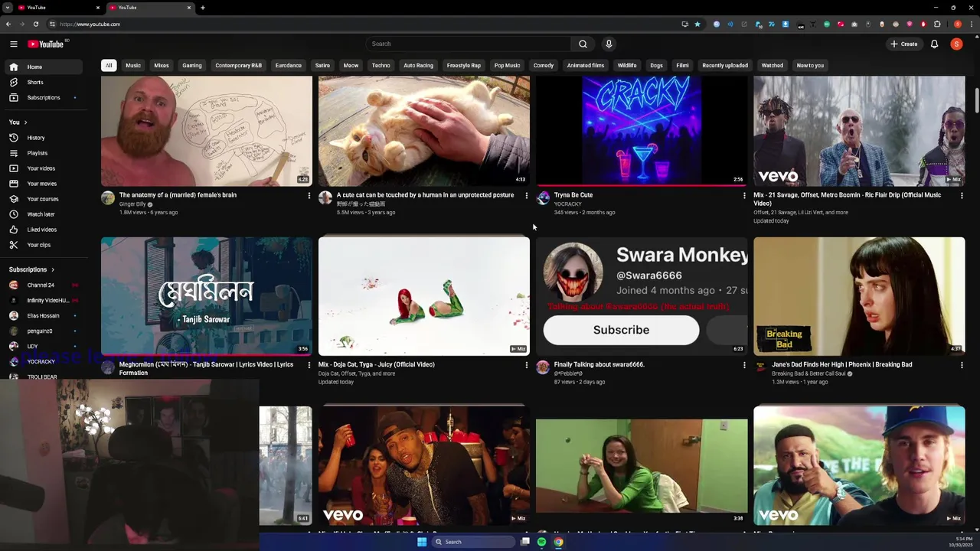Open Playlists from sidebar
Screen dimensions: 980x551
coord(44,153)
